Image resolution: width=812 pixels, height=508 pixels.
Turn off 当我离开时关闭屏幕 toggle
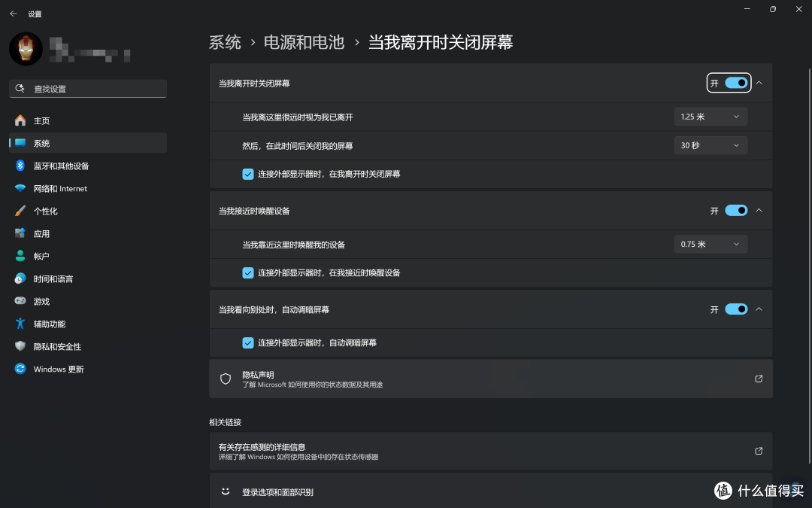pos(736,83)
